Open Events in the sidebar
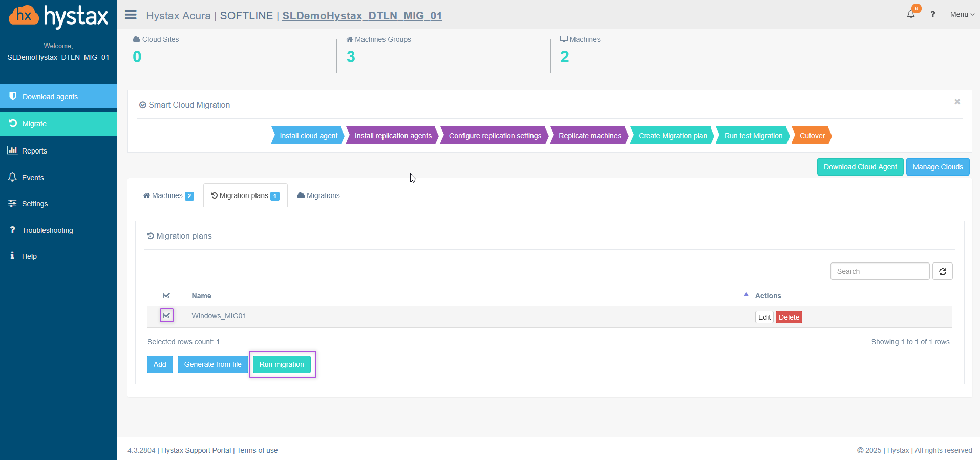The width and height of the screenshot is (980, 460). pyautogui.click(x=33, y=178)
